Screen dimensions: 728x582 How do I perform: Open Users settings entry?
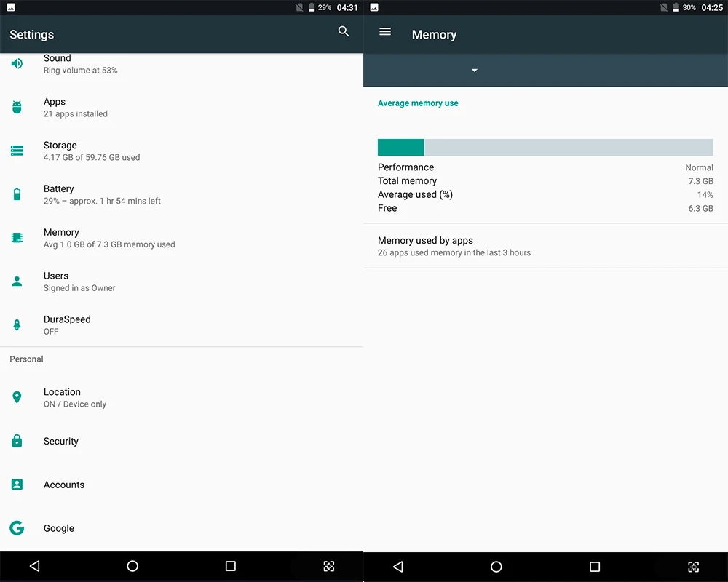[x=181, y=282]
